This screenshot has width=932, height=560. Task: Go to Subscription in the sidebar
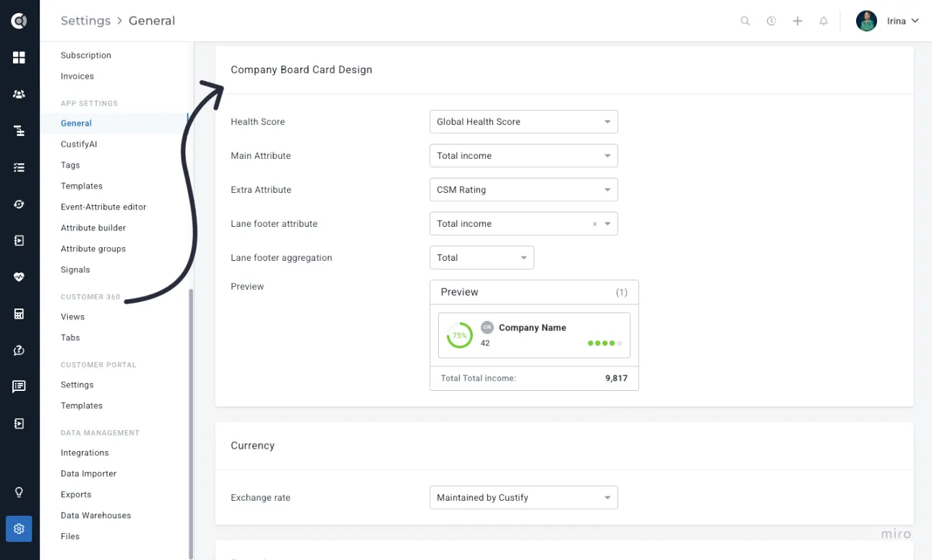(86, 56)
